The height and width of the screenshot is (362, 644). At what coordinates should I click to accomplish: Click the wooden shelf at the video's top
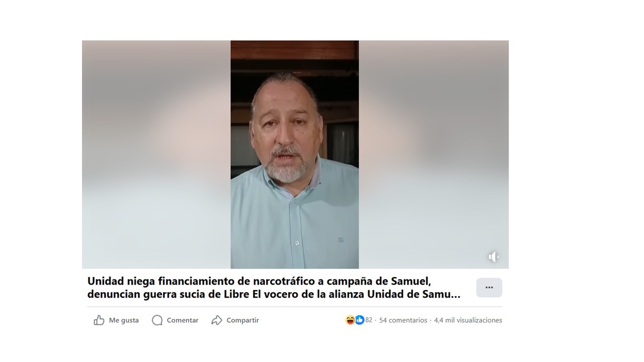[294, 50]
